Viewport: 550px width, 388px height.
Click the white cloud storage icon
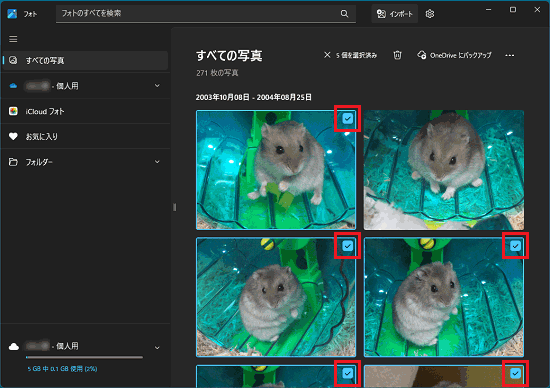coord(14,347)
